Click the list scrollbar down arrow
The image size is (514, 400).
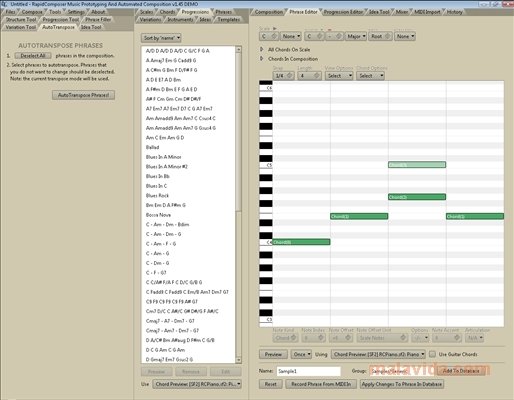pyautogui.click(x=238, y=360)
